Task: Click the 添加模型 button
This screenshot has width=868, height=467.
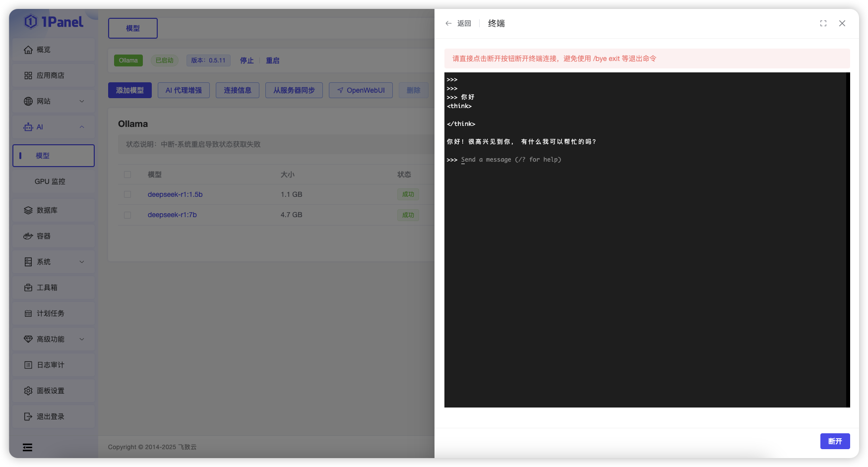Action: (x=130, y=90)
